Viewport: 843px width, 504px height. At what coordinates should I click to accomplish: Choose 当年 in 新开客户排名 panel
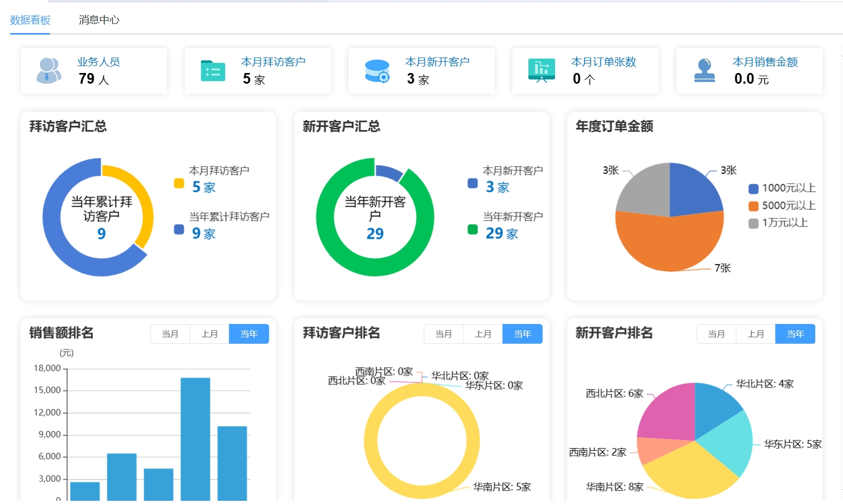[795, 334]
